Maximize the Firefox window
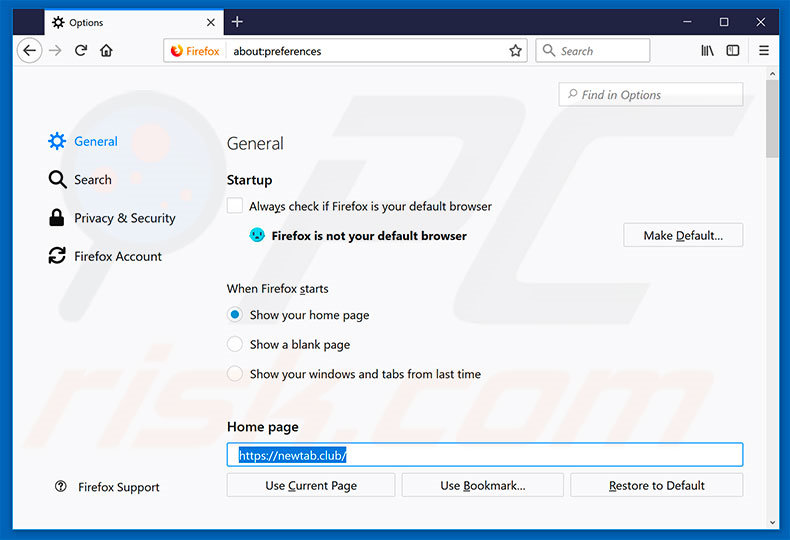Image resolution: width=790 pixels, height=540 pixels. pos(724,22)
